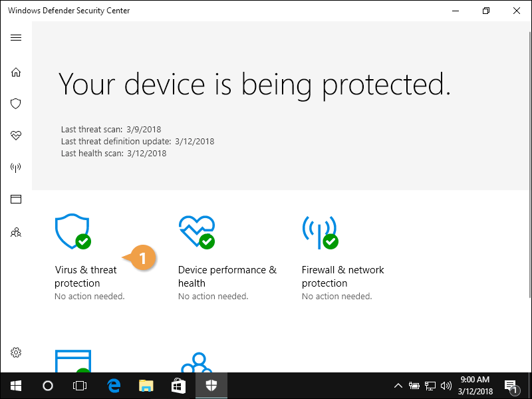The width and height of the screenshot is (532, 399).
Task: Click the Firewall & network tile icon
Action: [319, 231]
